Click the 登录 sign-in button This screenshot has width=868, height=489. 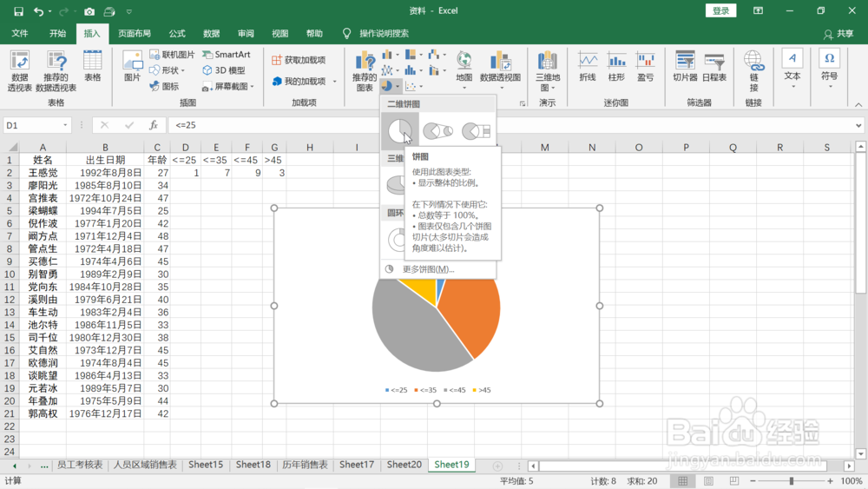(x=720, y=11)
